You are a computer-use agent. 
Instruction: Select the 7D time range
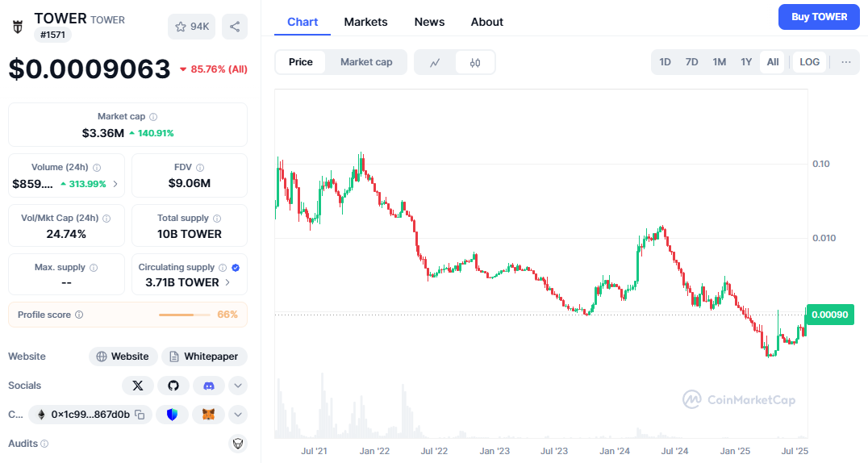click(x=691, y=62)
